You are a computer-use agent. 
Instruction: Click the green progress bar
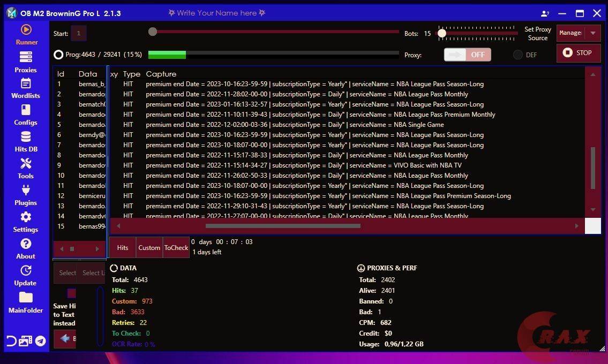point(167,55)
